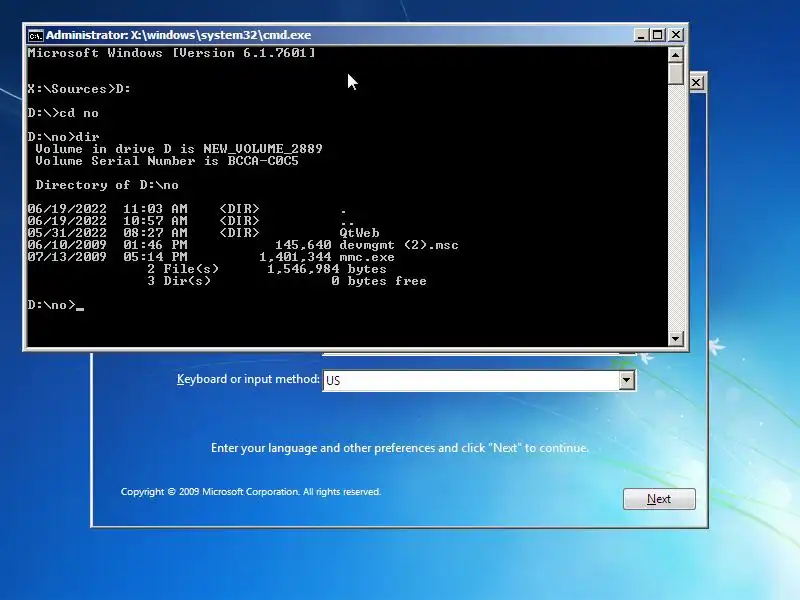Click the cmd.exe title bar text
This screenshot has height=600, width=800.
[179, 35]
